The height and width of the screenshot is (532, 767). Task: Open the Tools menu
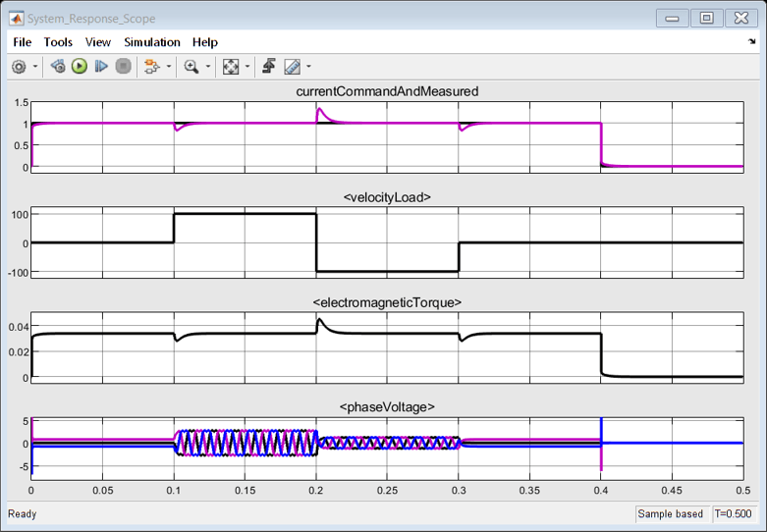pos(58,42)
